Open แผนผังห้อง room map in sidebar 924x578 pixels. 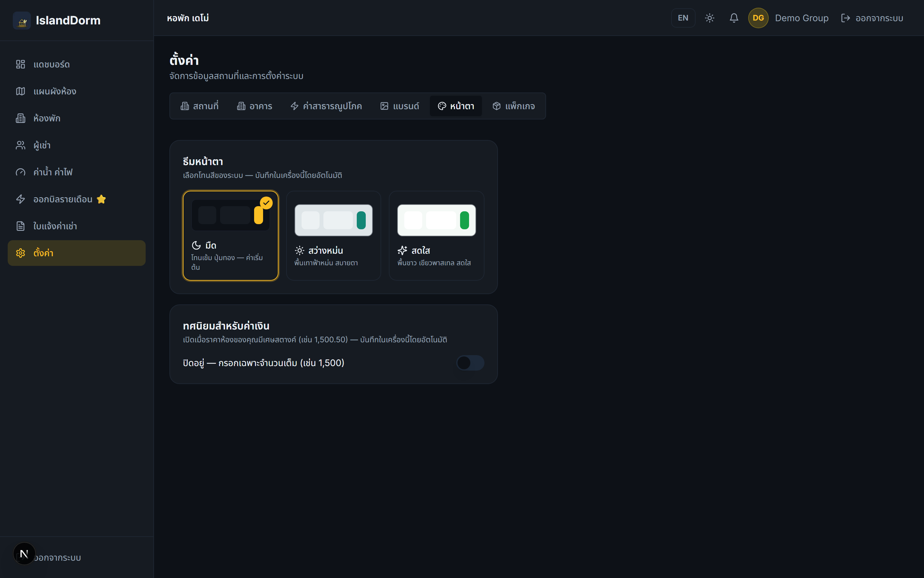76,92
